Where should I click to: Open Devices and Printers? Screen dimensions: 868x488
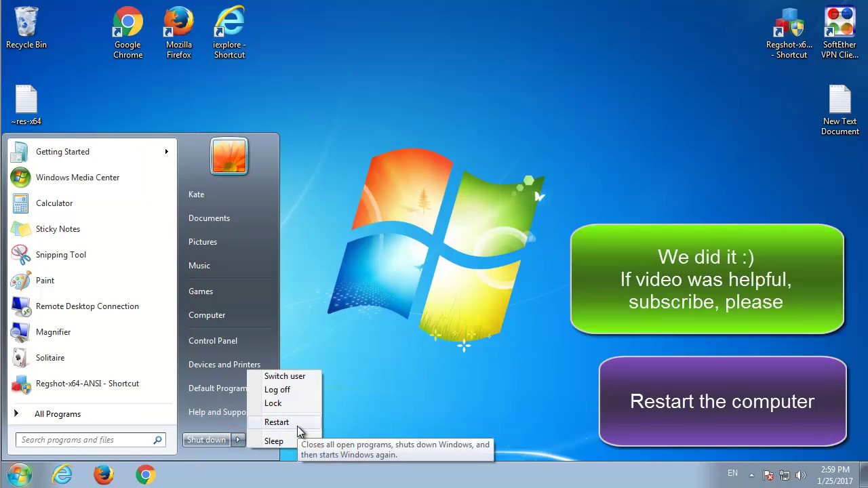pos(224,365)
